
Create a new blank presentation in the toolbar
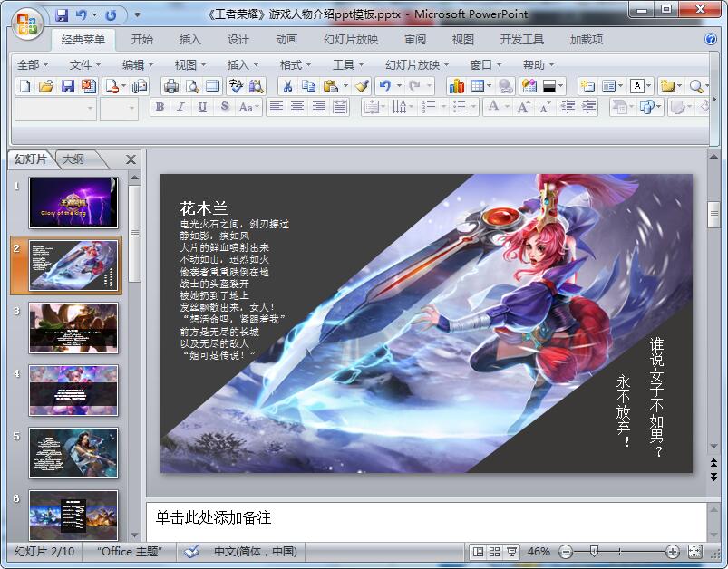click(25, 86)
